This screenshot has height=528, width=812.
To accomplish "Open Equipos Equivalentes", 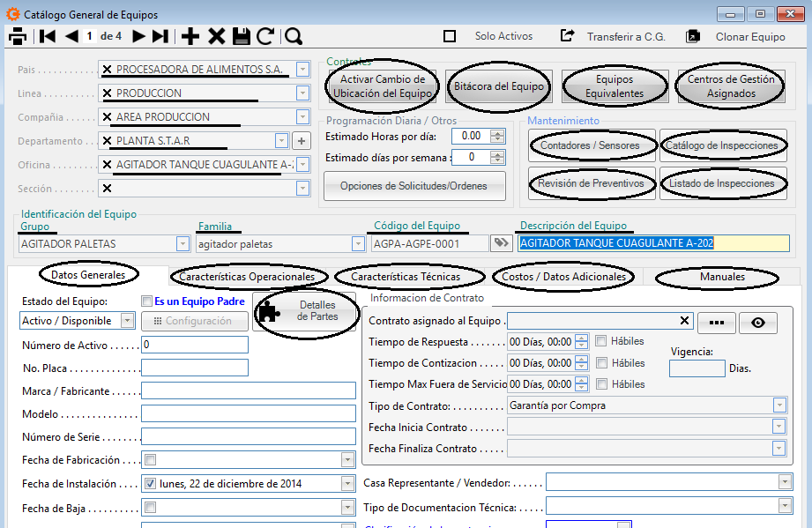I will pyautogui.click(x=615, y=86).
